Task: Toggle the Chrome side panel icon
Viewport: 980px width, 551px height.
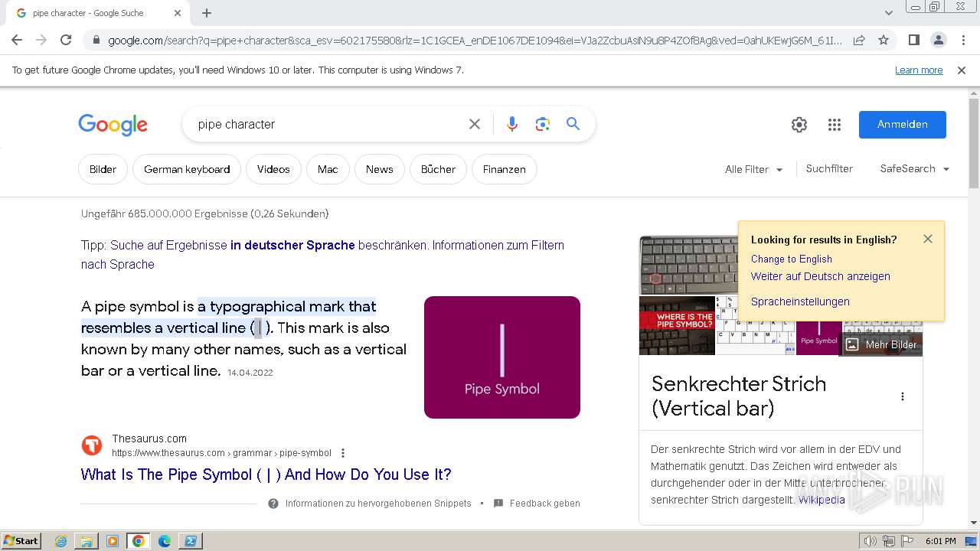Action: 913,41
